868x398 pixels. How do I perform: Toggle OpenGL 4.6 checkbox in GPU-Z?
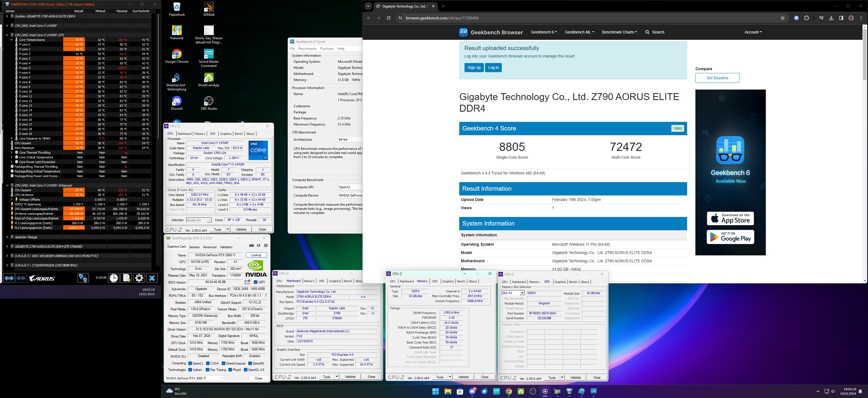tap(246, 370)
